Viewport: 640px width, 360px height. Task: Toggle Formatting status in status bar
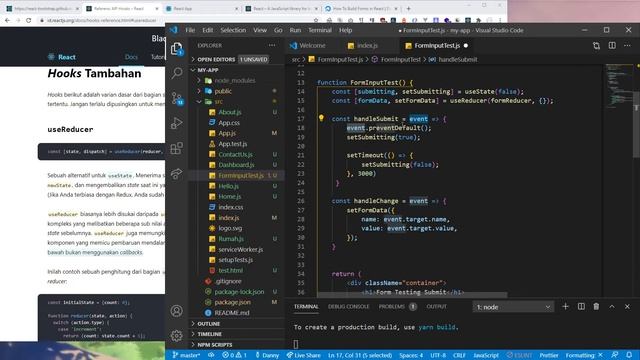[x=584, y=355]
